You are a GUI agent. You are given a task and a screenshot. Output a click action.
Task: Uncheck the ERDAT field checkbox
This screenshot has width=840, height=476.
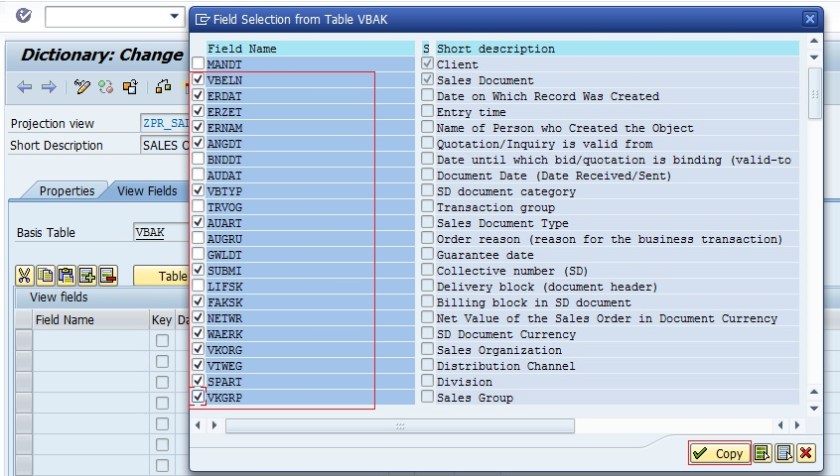coord(198,95)
